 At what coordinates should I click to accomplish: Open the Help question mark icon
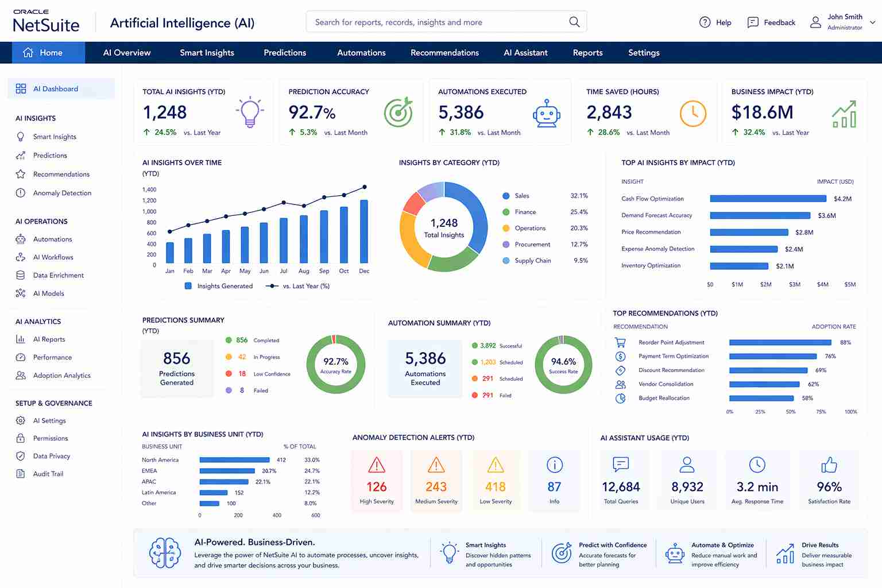[x=705, y=22]
